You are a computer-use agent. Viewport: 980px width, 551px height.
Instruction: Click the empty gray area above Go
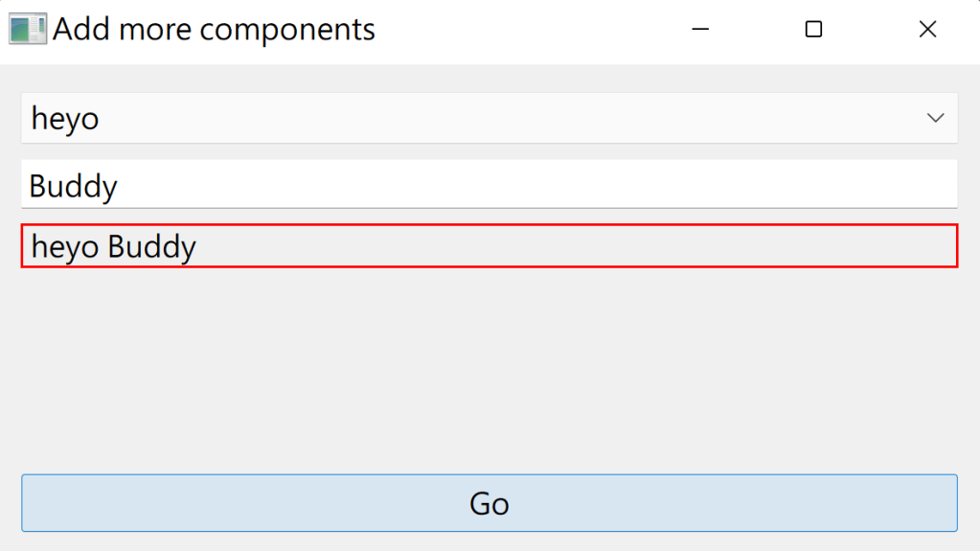pyautogui.click(x=489, y=369)
